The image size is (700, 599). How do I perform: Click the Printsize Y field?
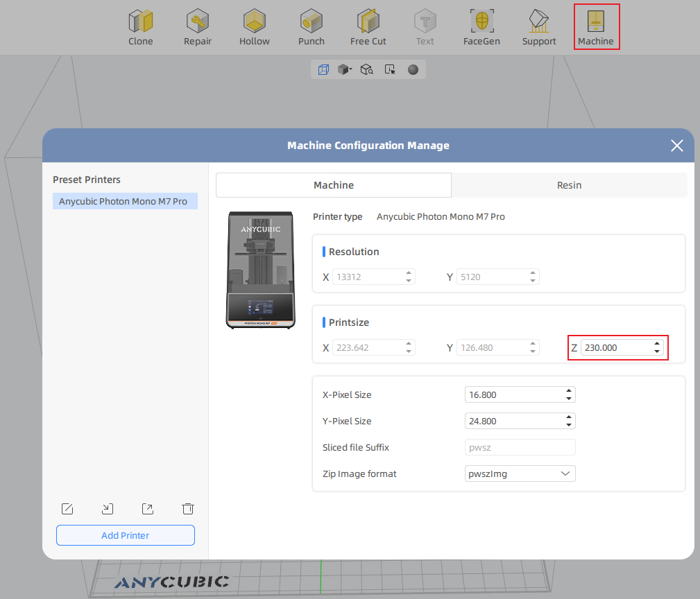coord(497,347)
